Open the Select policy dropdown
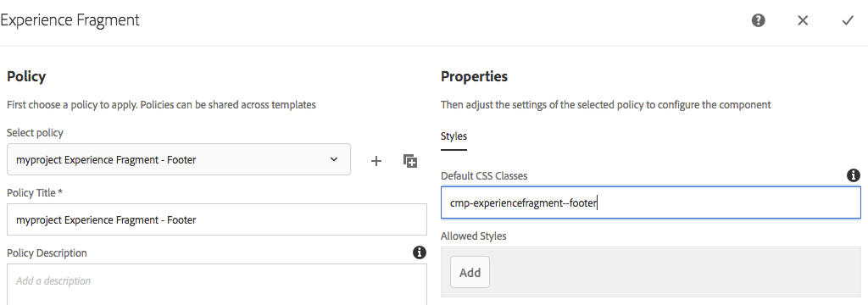 tap(179, 159)
